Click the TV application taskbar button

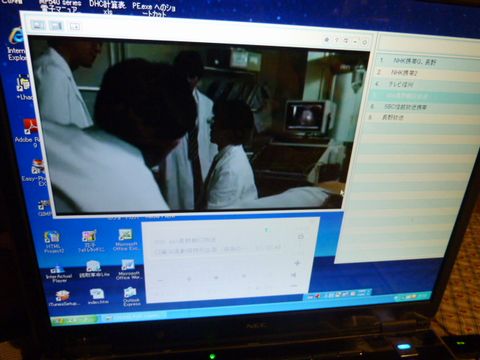click(133, 316)
